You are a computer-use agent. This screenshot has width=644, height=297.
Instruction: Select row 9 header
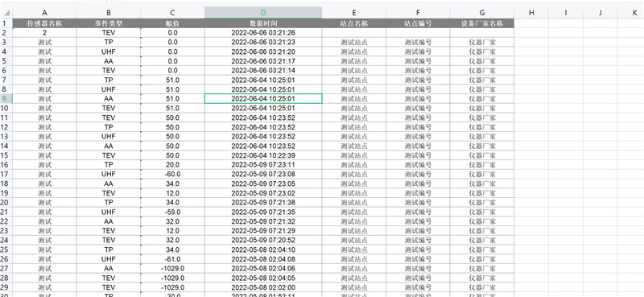pyautogui.click(x=6, y=98)
